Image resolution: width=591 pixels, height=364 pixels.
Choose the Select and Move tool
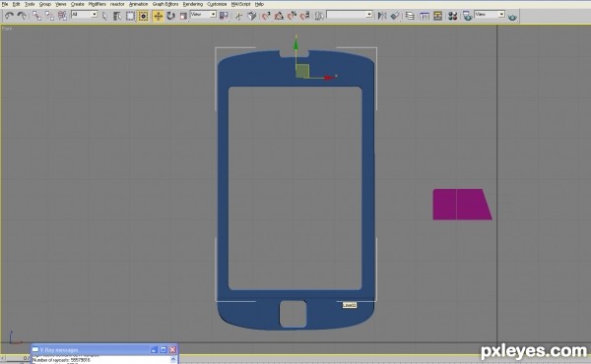tap(158, 16)
